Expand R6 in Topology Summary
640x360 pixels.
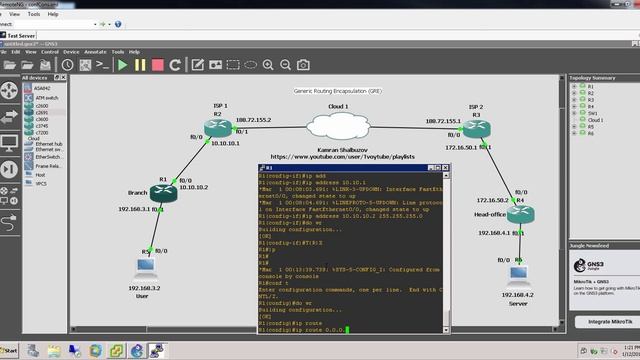[574, 133]
